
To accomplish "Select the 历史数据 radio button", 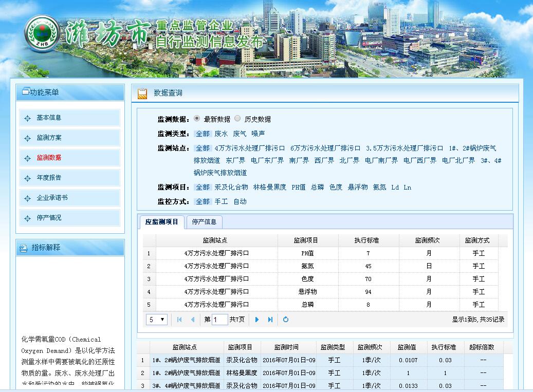I will click(x=237, y=119).
